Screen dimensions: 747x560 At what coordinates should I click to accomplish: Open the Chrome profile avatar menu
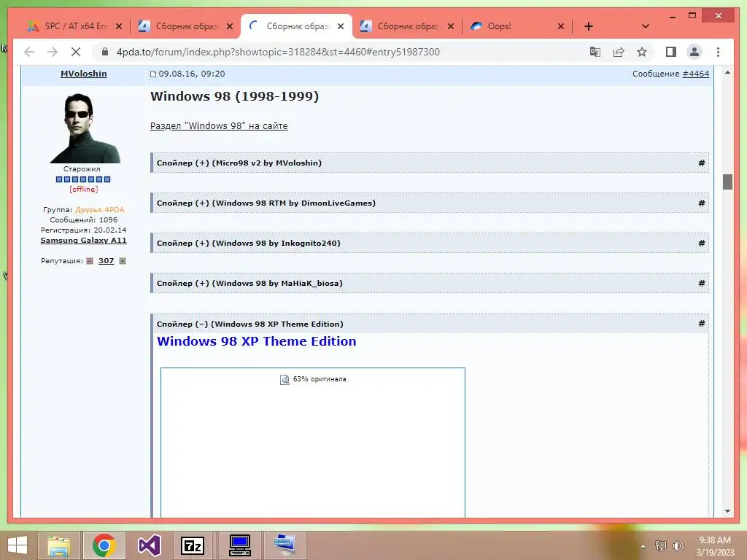click(x=694, y=52)
